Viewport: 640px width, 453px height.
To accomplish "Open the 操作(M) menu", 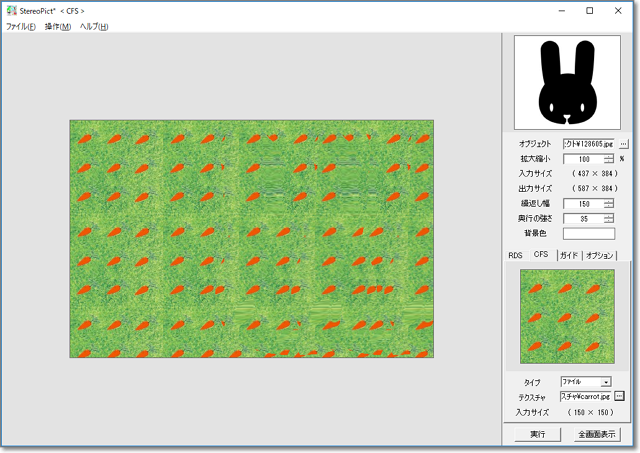I will (x=58, y=26).
